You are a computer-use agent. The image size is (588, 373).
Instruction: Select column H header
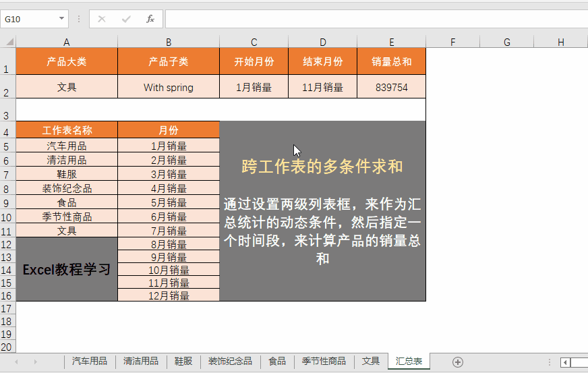(x=561, y=42)
